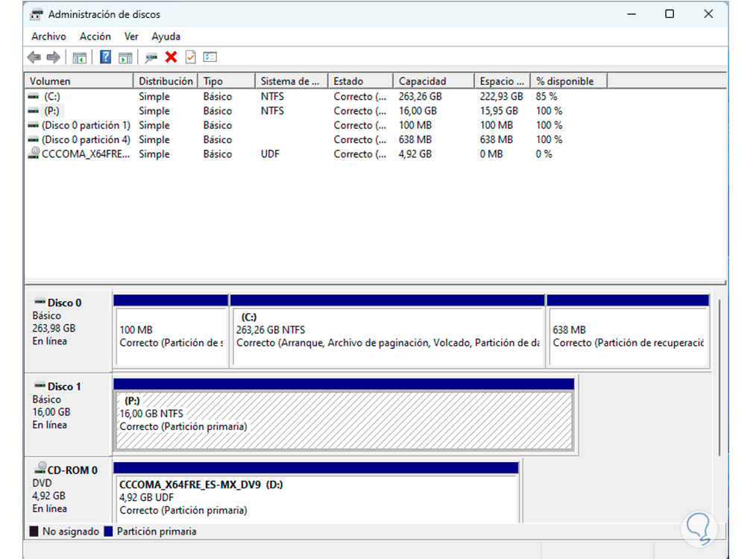This screenshot has height=559, width=756.
Task: Show or hide the action pane icon
Action: tap(125, 58)
